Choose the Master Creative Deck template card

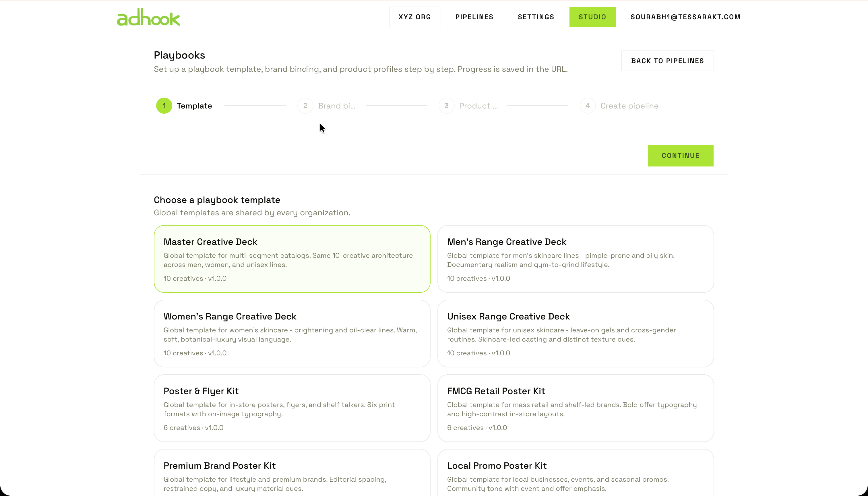pyautogui.click(x=292, y=259)
